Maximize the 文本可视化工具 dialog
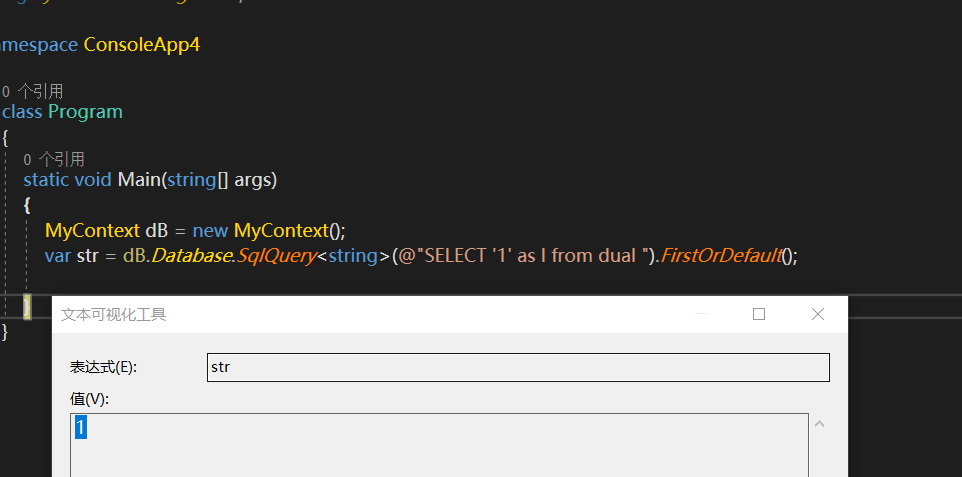 [759, 314]
